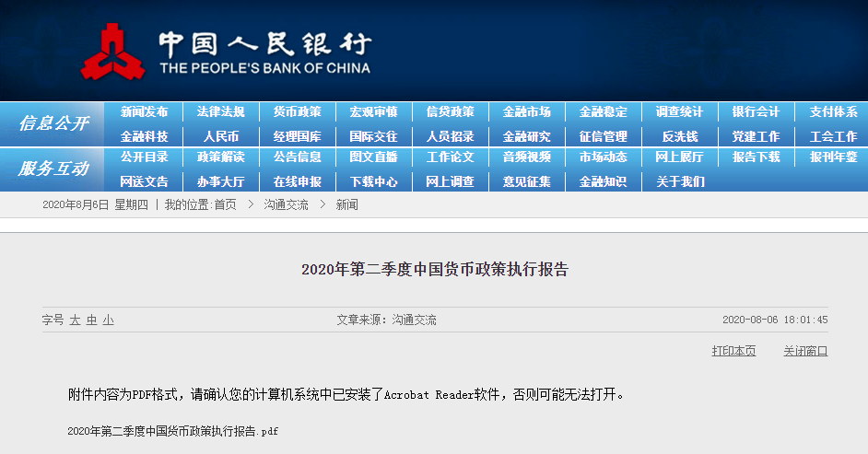Set font size to 小
Image resolution: width=868 pixels, height=454 pixels.
click(108, 320)
